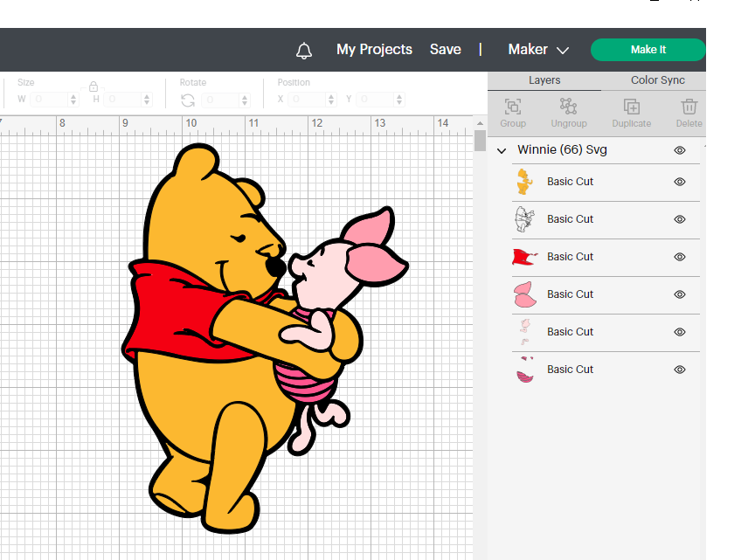The height and width of the screenshot is (560, 755).
Task: Click the canvas vertical scrollbar thumb
Action: (480, 141)
